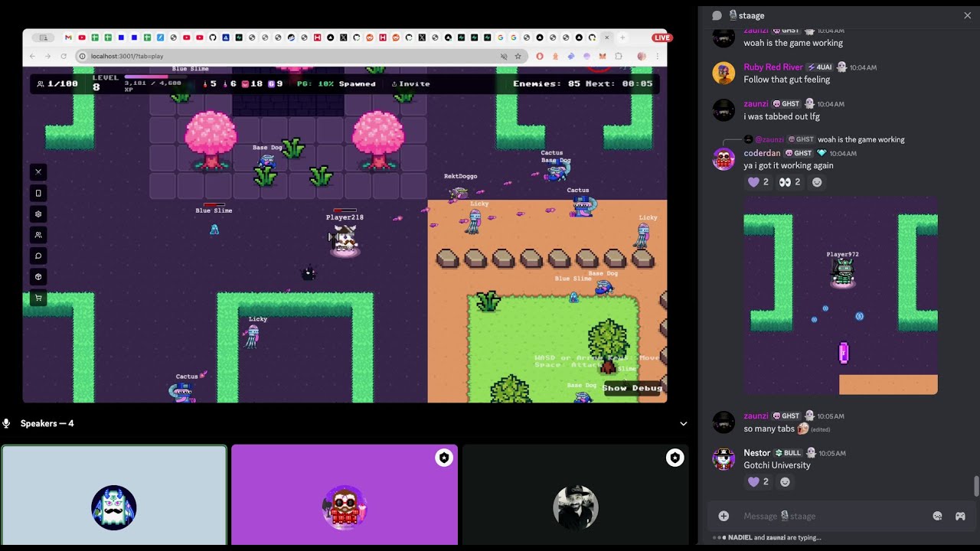Open a new browser tab with plus
The width and height of the screenshot is (980, 551).
click(622, 37)
